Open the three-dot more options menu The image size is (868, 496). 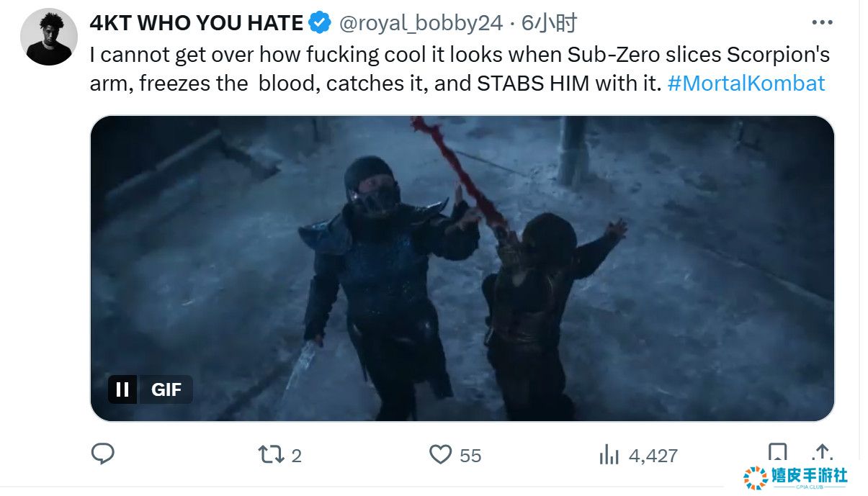822,23
